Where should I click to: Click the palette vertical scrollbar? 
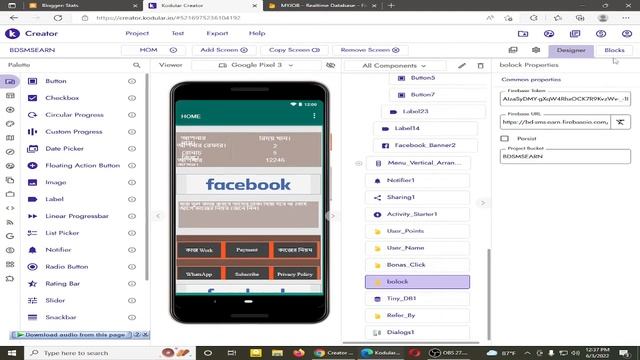[147, 177]
